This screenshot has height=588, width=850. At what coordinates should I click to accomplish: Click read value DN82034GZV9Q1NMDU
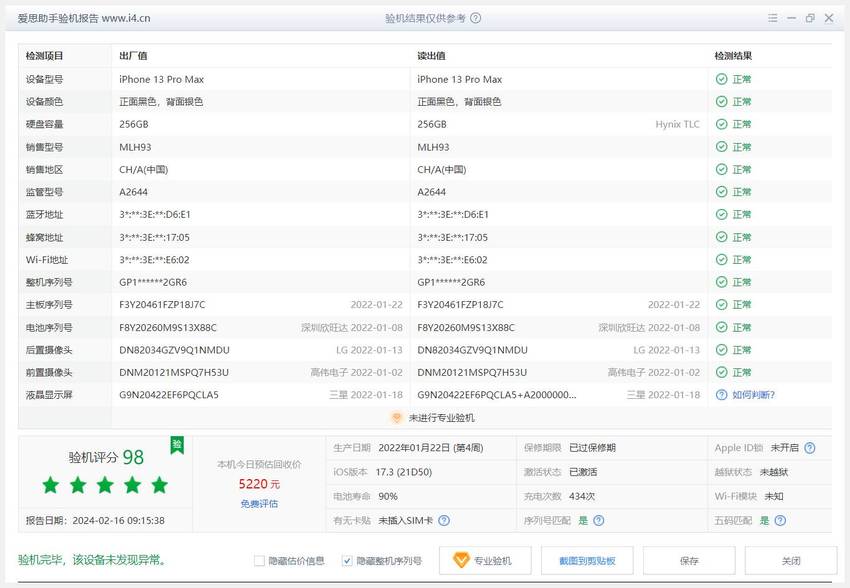click(472, 350)
